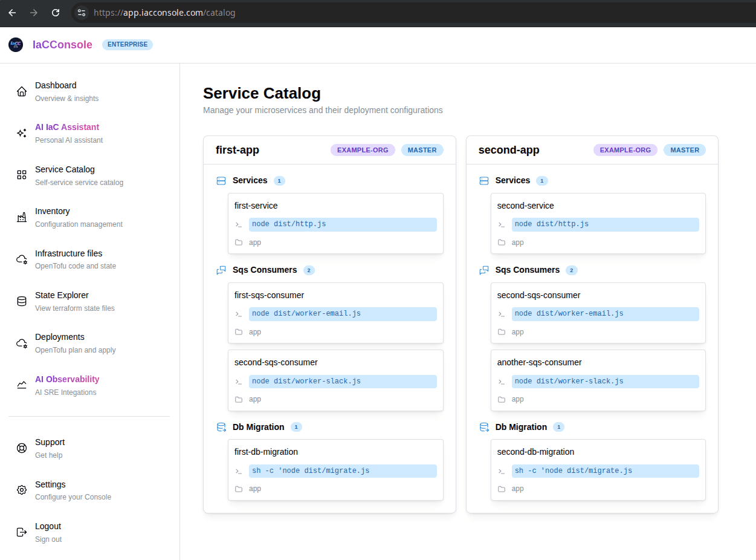Click migrate.js command in first-db-migration
This screenshot has height=560, width=756.
pyautogui.click(x=343, y=471)
